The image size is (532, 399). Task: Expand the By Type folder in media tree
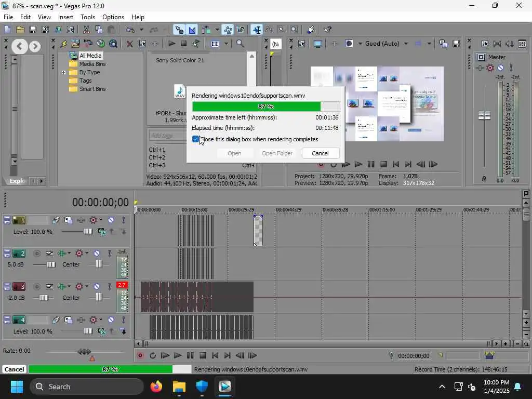point(63,72)
